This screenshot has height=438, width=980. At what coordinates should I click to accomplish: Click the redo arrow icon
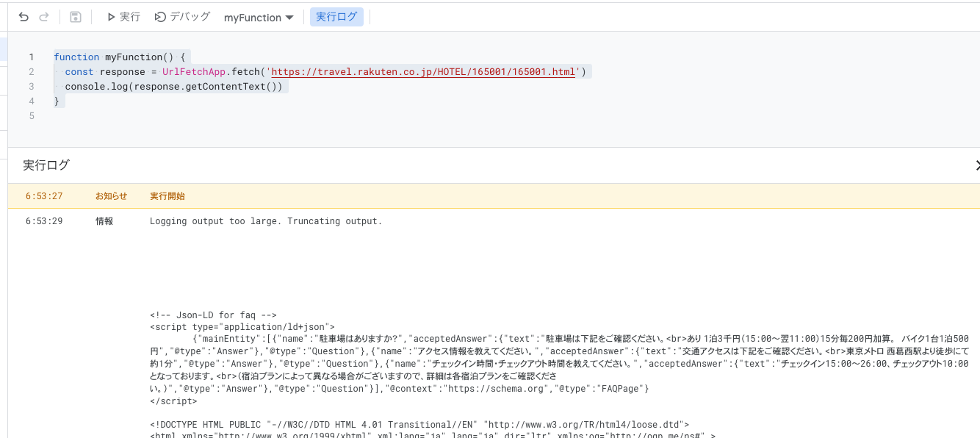click(x=43, y=17)
